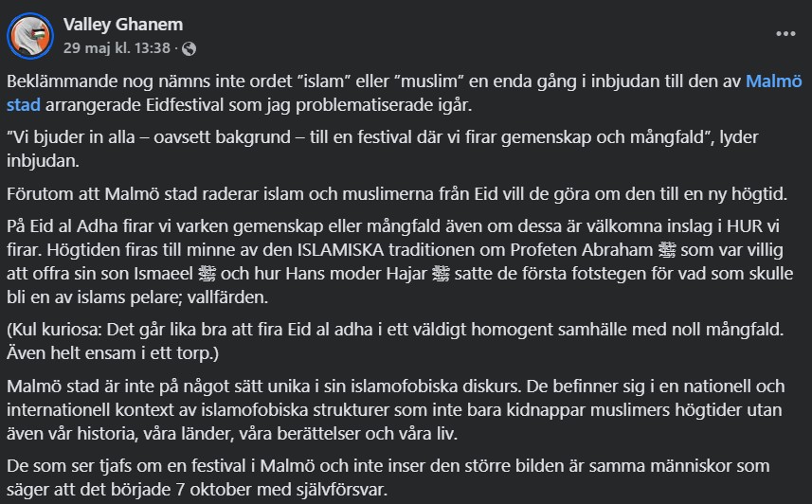Click the honorific symbol after "Ismaeel"
Viewport: 812px width, 504px height.
[x=208, y=274]
